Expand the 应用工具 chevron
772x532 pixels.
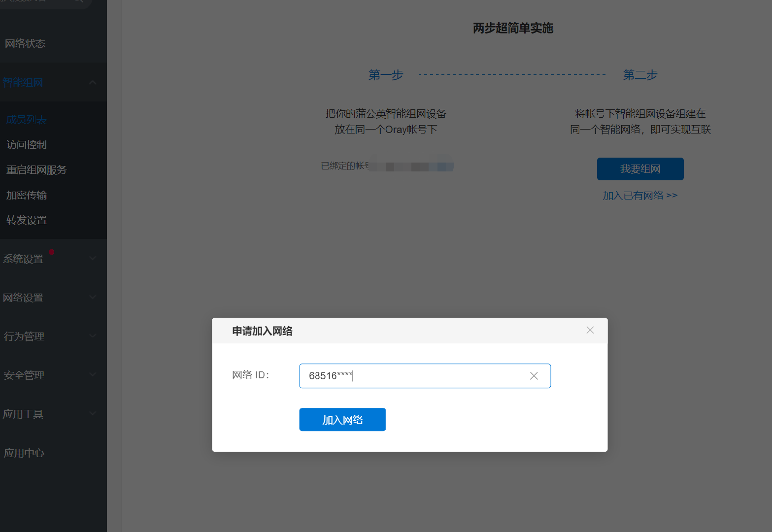pos(92,414)
